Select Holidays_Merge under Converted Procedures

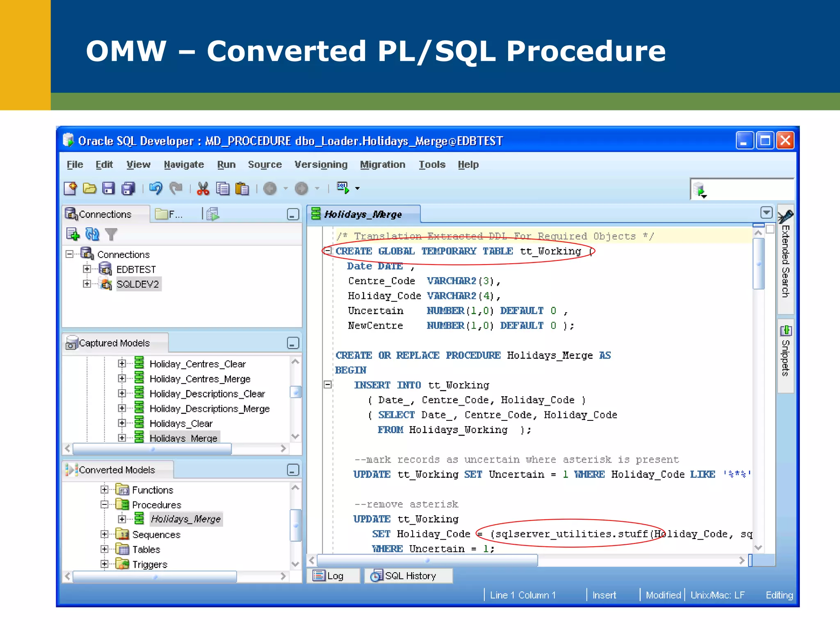(186, 519)
